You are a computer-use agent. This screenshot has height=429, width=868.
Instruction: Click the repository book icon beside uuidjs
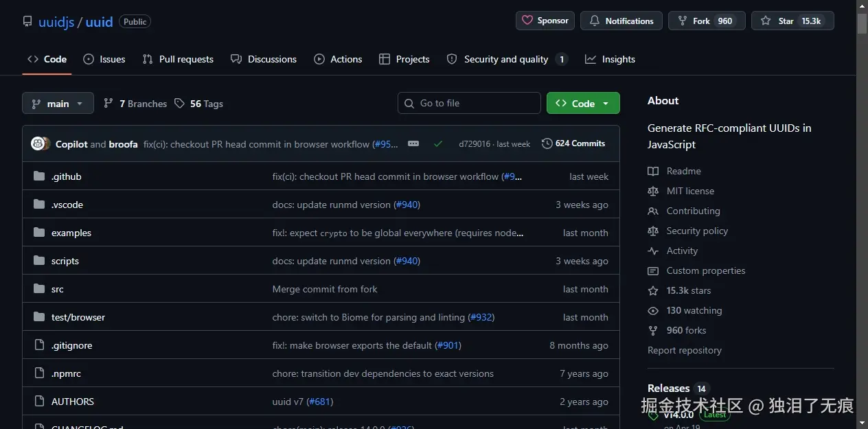pyautogui.click(x=27, y=21)
